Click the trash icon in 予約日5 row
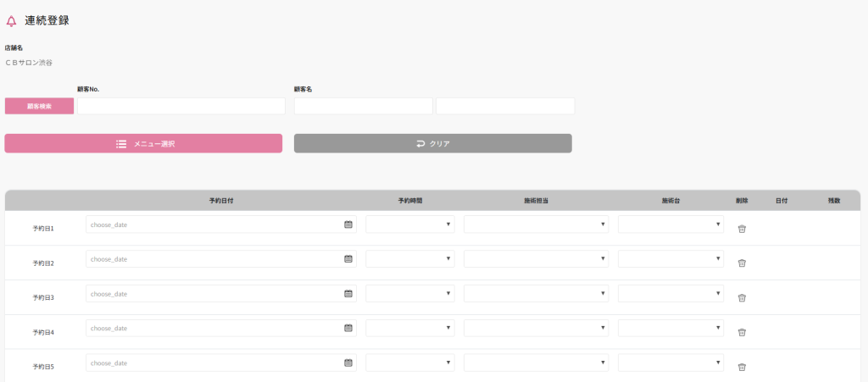 (742, 367)
